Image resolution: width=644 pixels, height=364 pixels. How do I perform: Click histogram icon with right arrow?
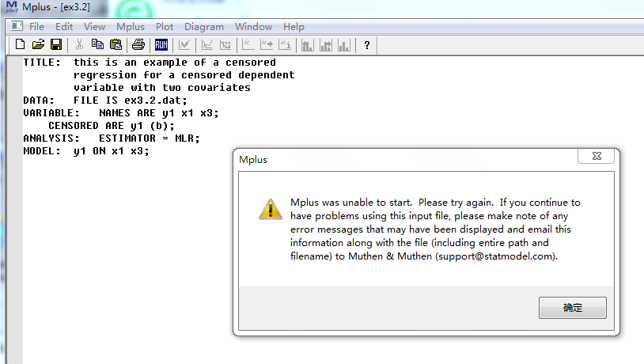(x=326, y=45)
